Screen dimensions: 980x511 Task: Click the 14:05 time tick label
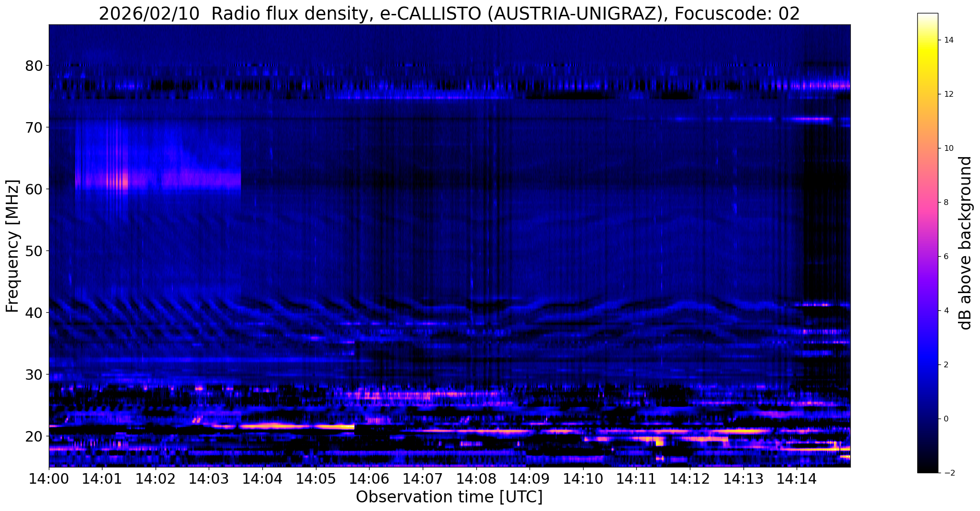316,478
